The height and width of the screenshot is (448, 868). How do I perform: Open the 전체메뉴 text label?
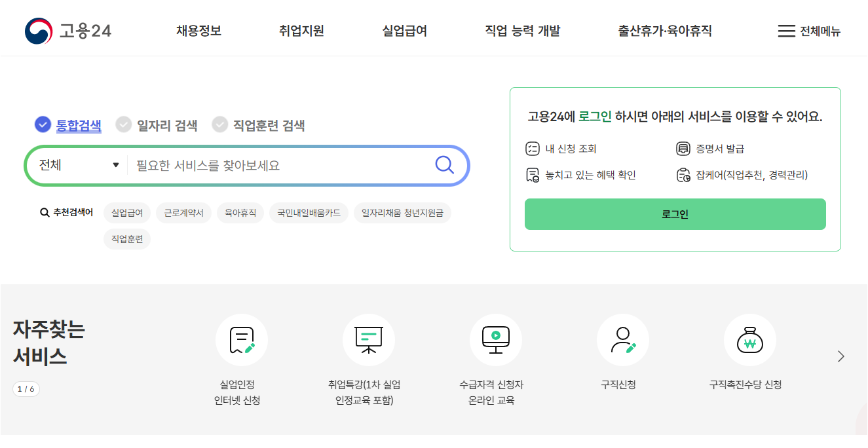(x=820, y=31)
